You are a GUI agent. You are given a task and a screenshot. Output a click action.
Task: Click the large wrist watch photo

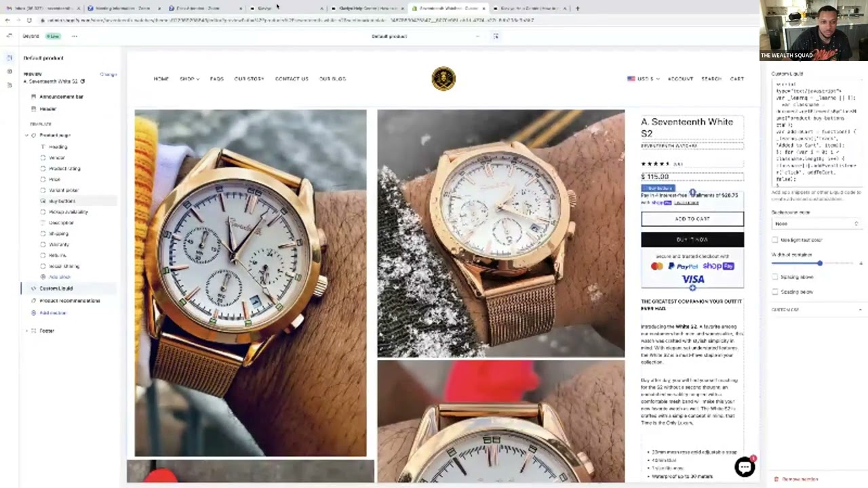point(250,283)
